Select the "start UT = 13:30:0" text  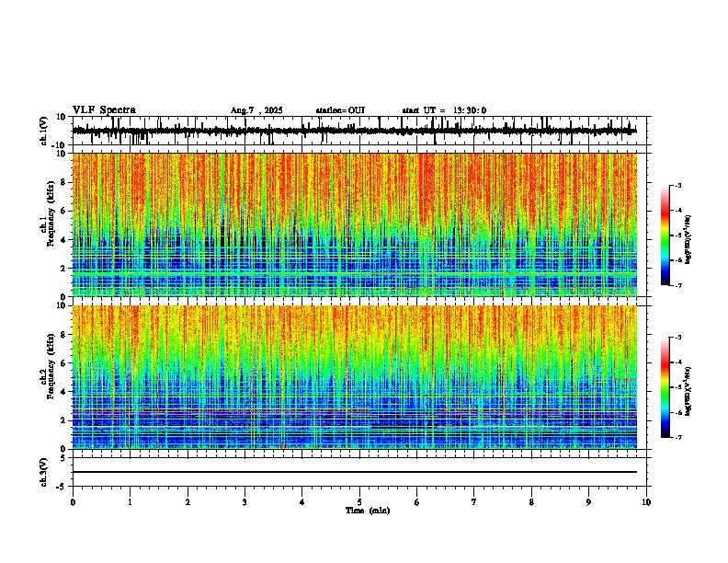point(444,110)
